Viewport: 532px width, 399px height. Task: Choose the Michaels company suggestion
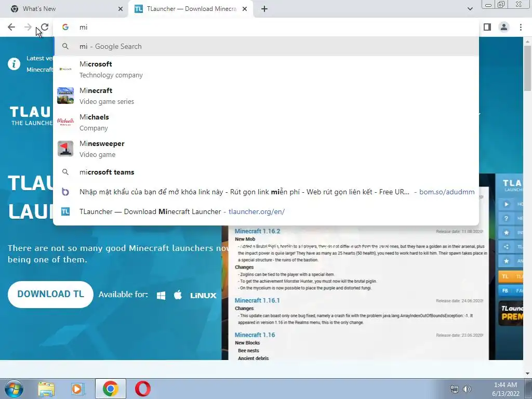click(x=266, y=122)
